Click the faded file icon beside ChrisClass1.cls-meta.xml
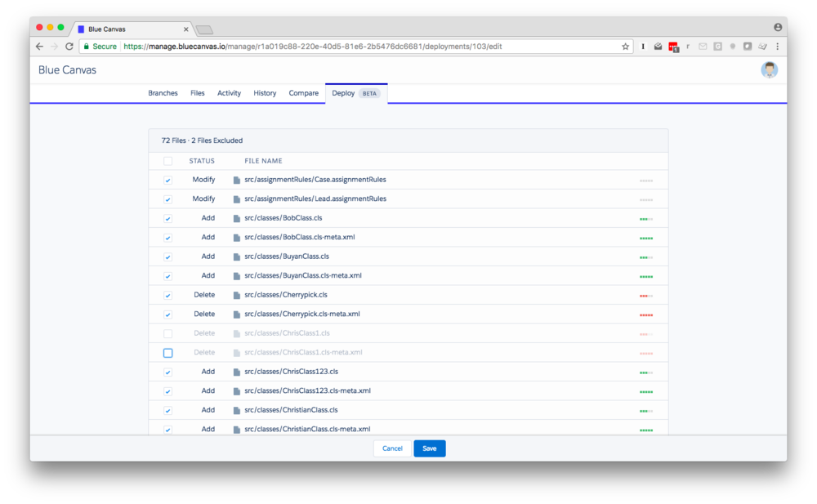Screen dimensions: 817x504 click(237, 353)
